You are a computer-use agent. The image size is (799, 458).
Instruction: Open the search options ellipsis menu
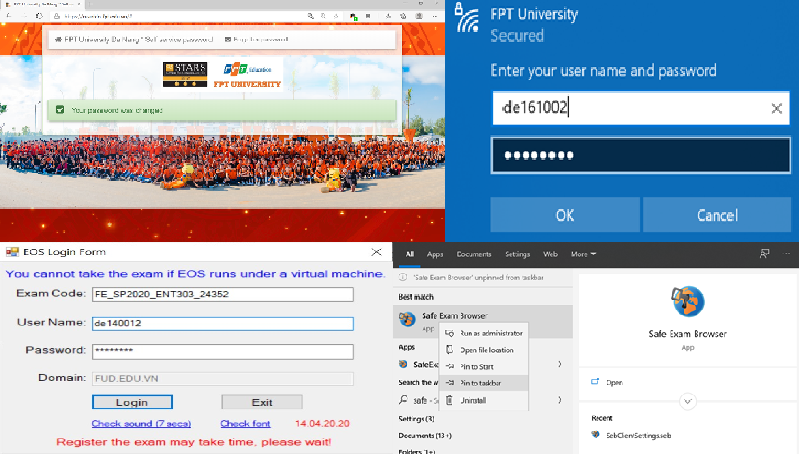click(787, 253)
